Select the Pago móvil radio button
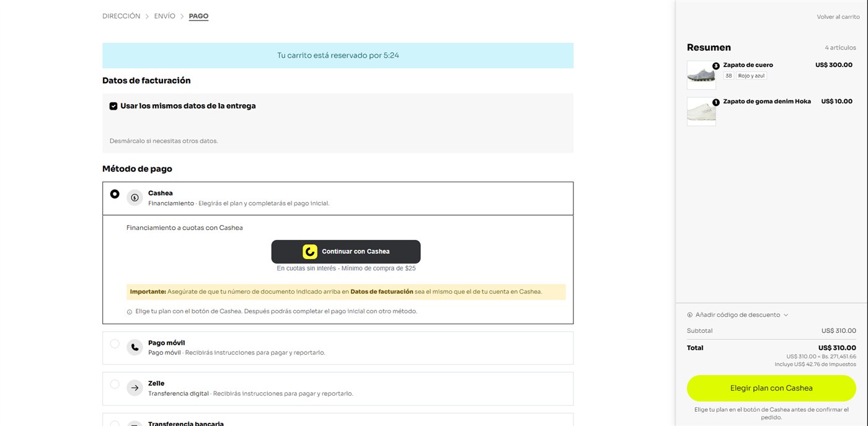 click(x=115, y=344)
